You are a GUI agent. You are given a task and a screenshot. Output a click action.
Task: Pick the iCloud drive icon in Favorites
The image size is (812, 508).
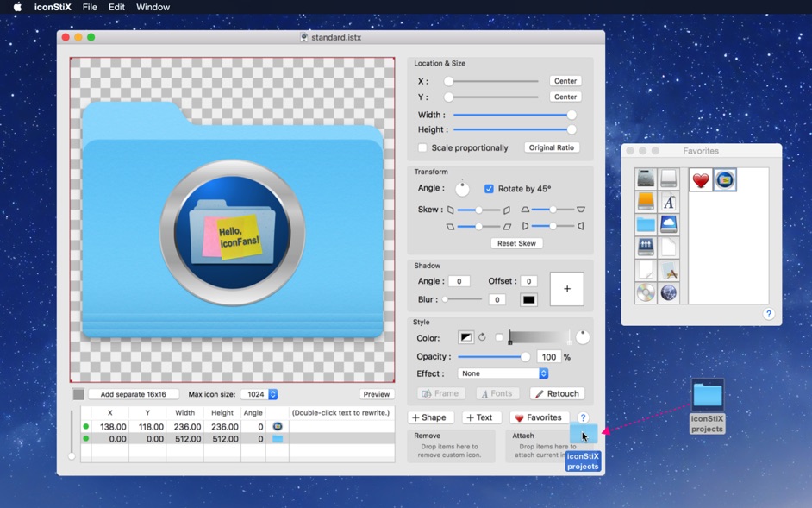(669, 224)
